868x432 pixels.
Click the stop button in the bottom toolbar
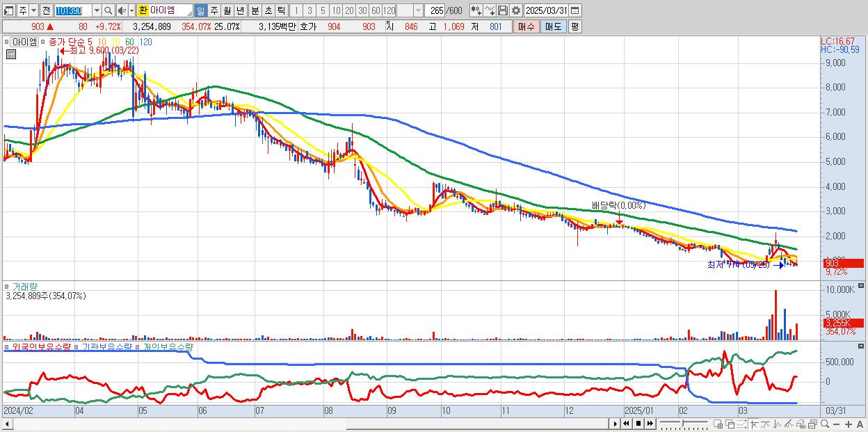638,424
